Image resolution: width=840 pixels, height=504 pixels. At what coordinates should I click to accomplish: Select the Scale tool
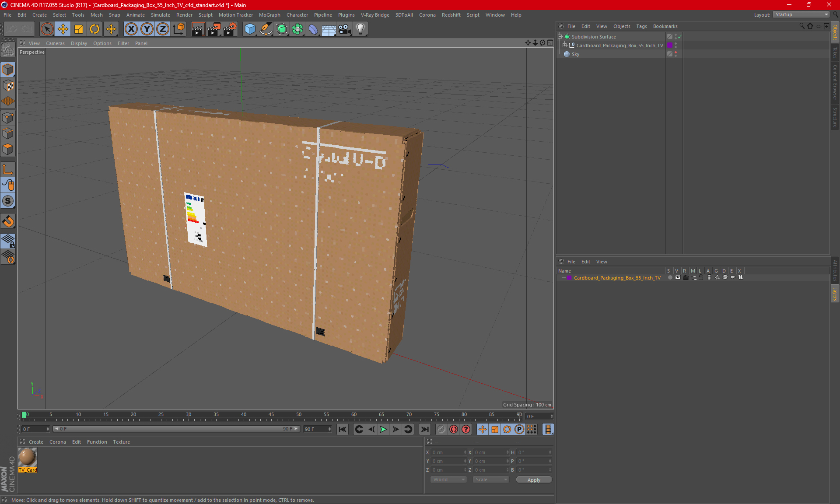(x=79, y=29)
